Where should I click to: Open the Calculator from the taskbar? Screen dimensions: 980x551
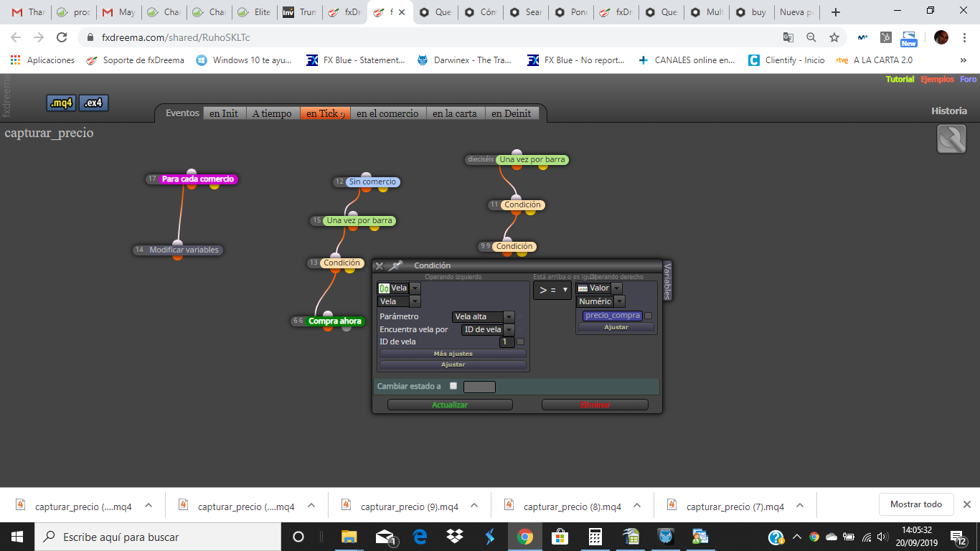pyautogui.click(x=595, y=537)
